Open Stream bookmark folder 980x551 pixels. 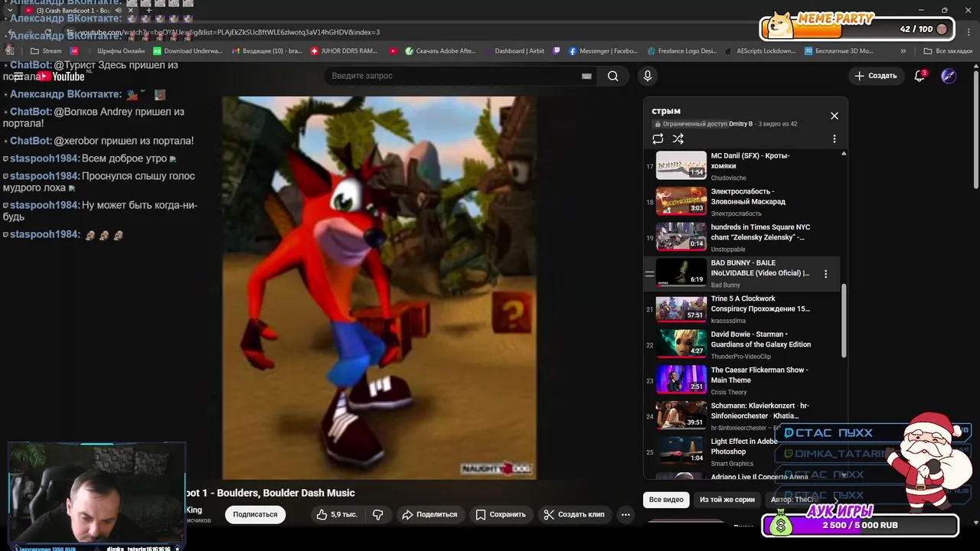(x=46, y=51)
